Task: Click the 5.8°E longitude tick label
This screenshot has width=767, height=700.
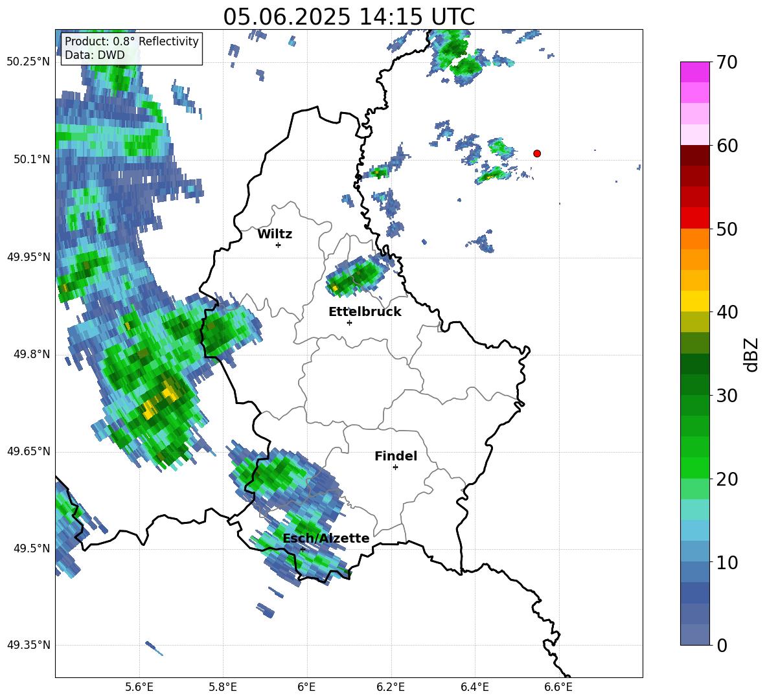Action: (x=223, y=687)
